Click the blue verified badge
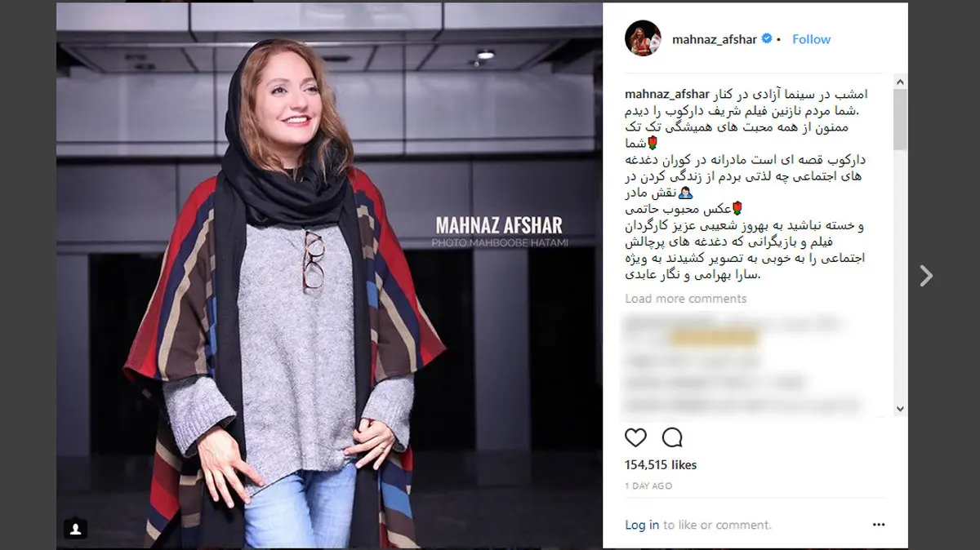Screen dimensions: 980x550 (766, 39)
